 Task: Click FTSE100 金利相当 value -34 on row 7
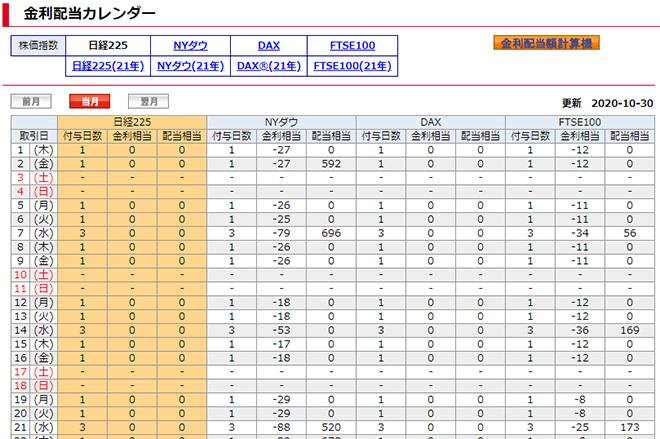tap(580, 233)
